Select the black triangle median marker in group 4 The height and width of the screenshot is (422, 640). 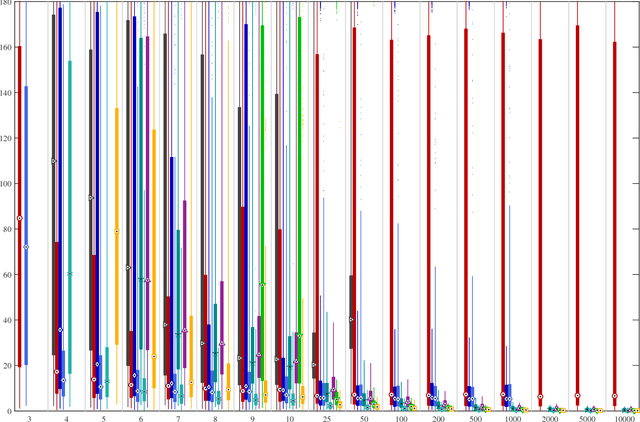53,161
